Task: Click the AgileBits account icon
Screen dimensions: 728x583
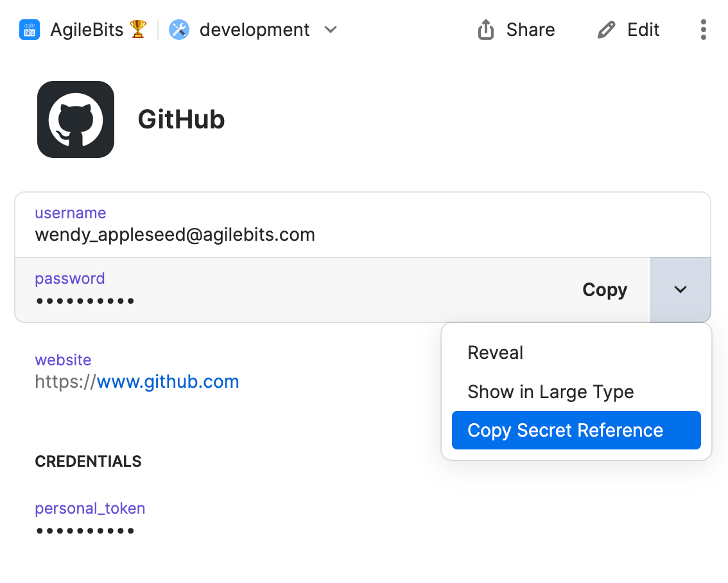Action: [30, 30]
